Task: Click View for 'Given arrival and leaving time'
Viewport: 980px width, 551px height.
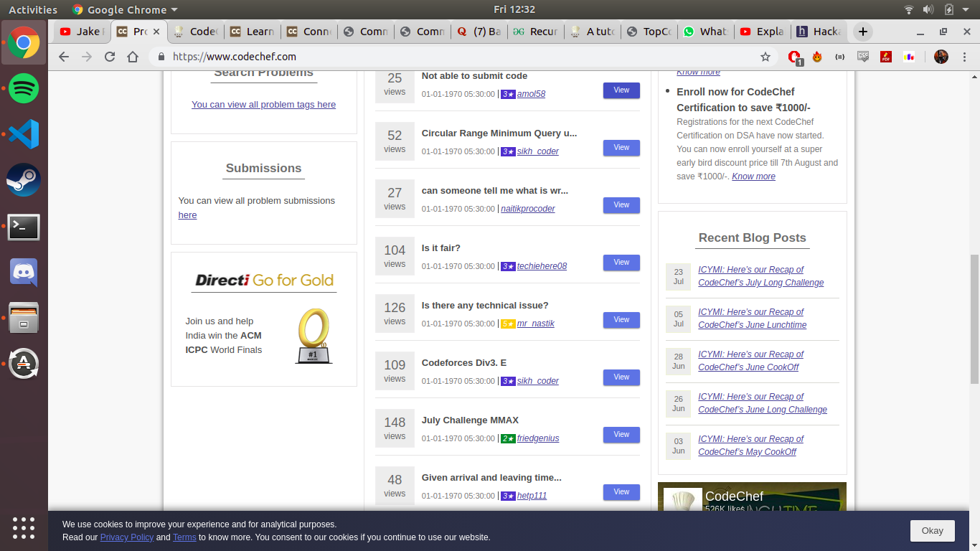Action: pyautogui.click(x=621, y=492)
